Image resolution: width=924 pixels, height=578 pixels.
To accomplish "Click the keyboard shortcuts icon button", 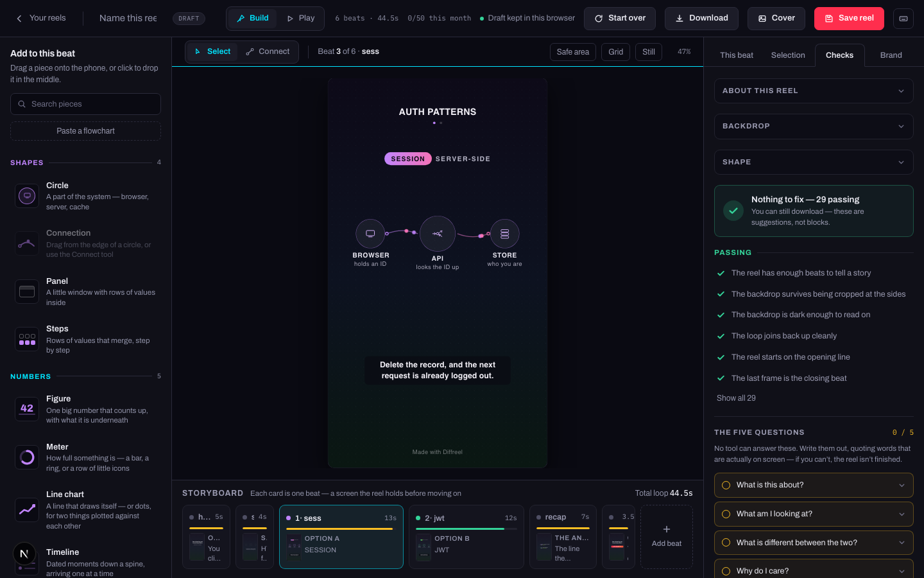I will (x=903, y=19).
